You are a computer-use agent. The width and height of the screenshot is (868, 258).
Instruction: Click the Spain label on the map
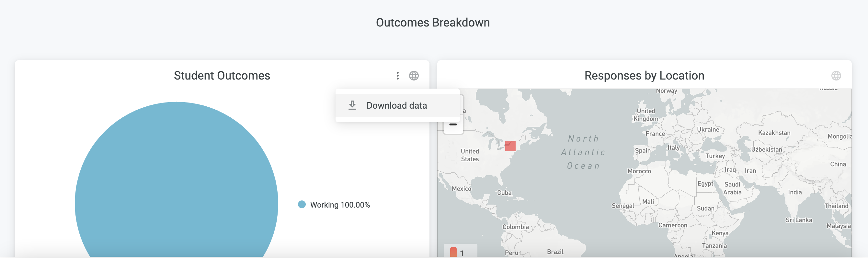tap(643, 151)
